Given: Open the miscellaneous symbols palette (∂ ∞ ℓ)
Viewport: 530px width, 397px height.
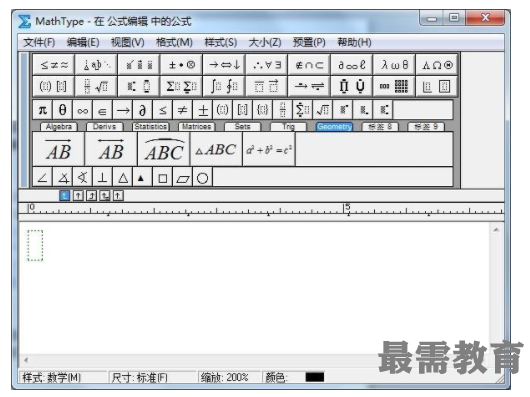Looking at the screenshot, I should coord(352,65).
